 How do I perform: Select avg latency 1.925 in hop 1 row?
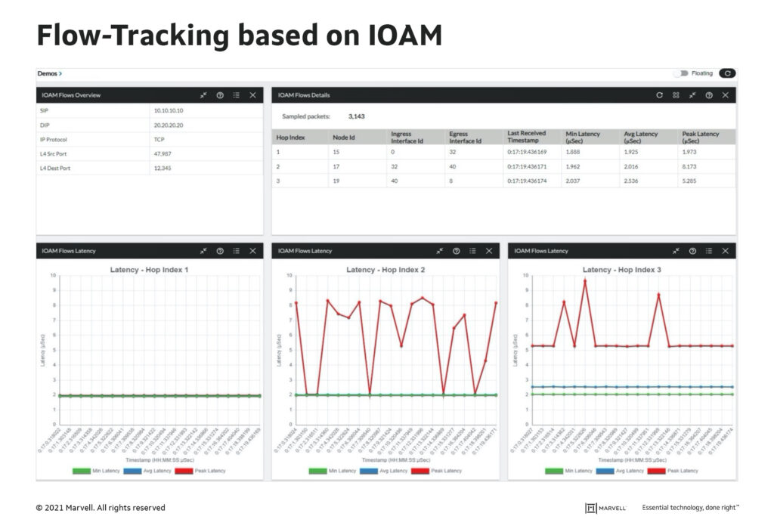tap(631, 152)
